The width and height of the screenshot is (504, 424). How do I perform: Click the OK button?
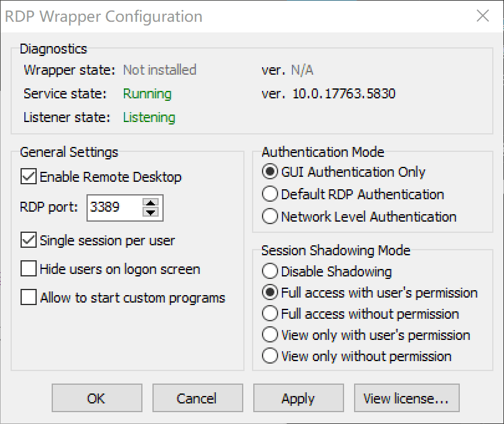[96, 398]
